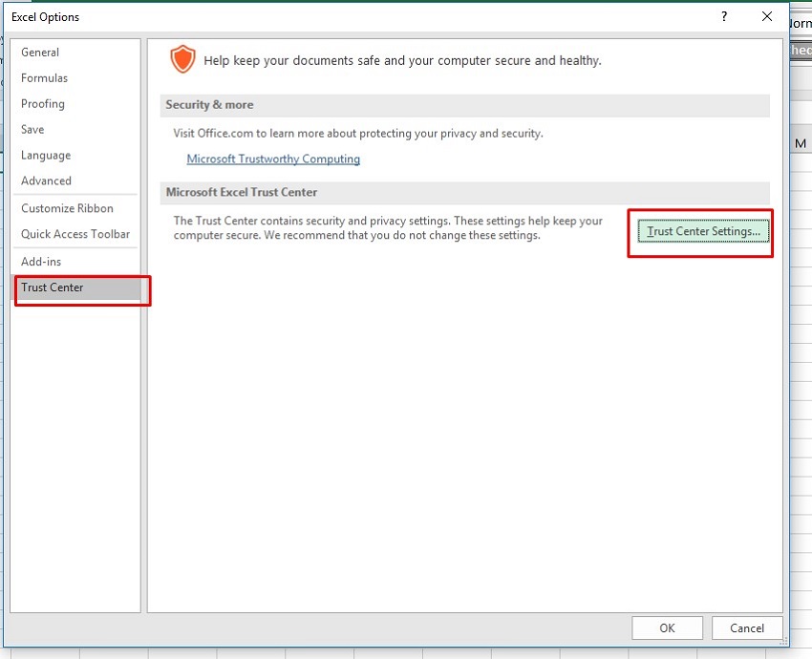Go to the Save options category
The height and width of the screenshot is (659, 812).
click(32, 130)
